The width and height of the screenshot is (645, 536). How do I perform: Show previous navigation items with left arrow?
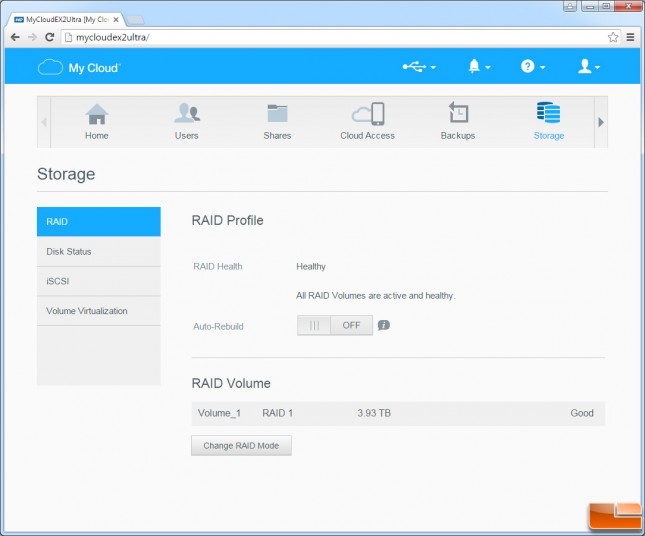pos(44,122)
